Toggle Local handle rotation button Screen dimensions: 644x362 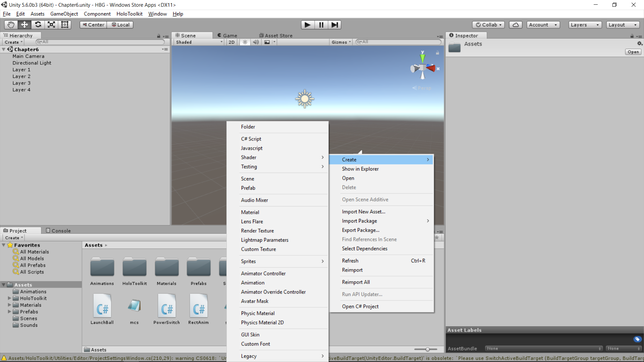[x=120, y=25]
